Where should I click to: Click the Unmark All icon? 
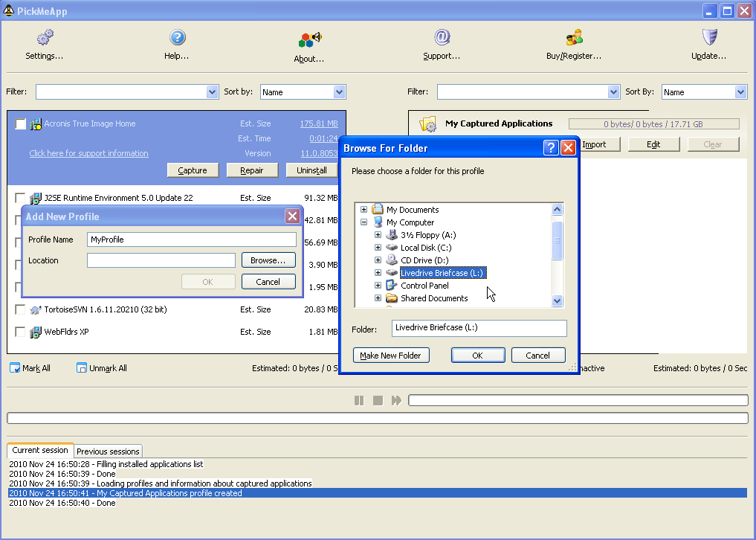(x=82, y=367)
